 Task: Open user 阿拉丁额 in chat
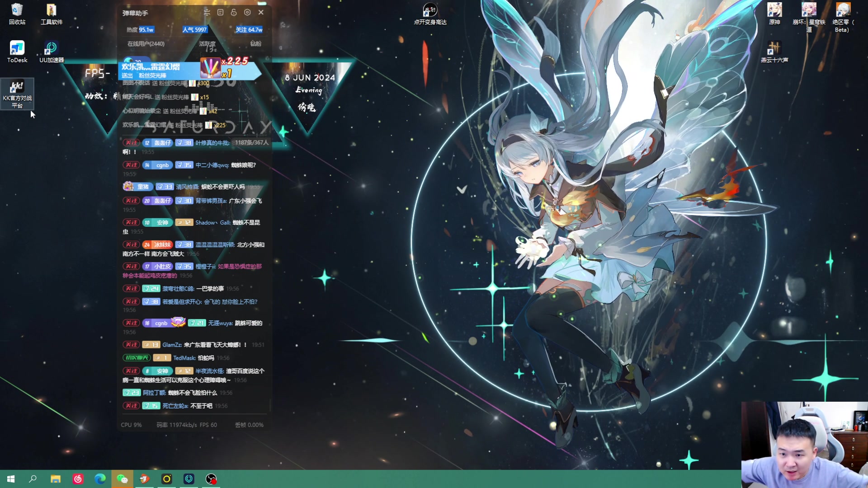point(154,393)
